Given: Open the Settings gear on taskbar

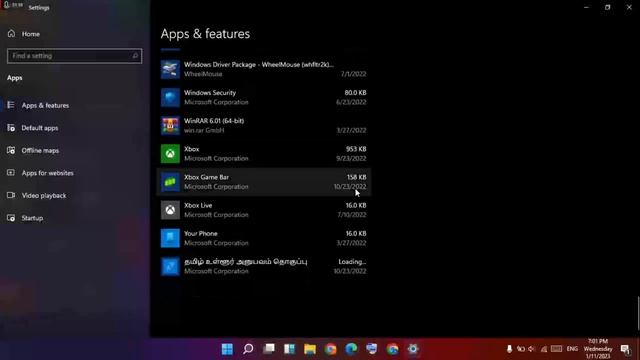Looking at the screenshot, I should [413, 349].
